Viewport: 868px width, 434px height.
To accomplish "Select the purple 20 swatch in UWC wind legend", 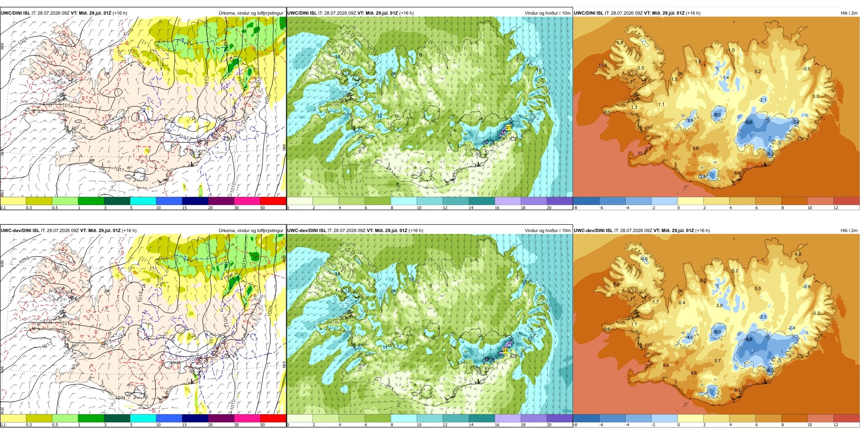I will click(560, 201).
